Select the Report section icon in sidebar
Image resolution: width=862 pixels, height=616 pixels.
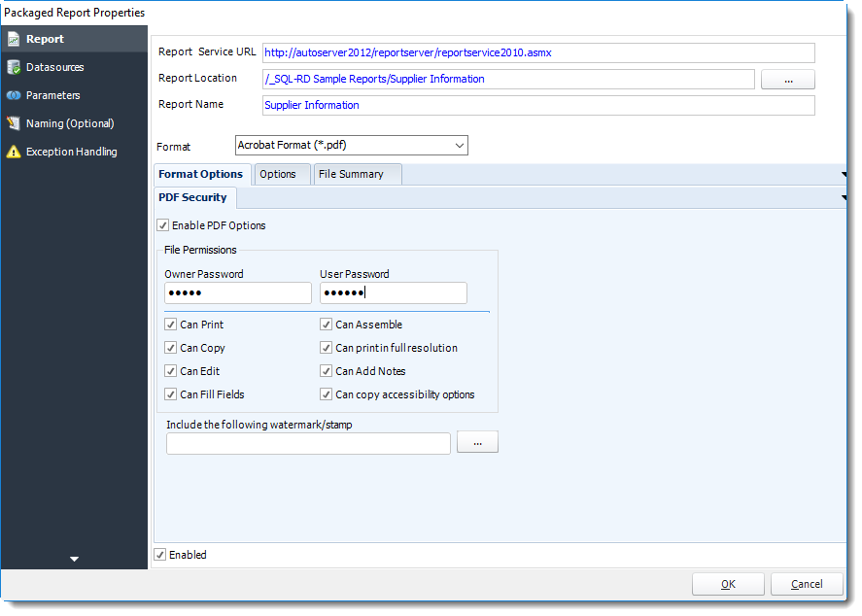pyautogui.click(x=13, y=39)
